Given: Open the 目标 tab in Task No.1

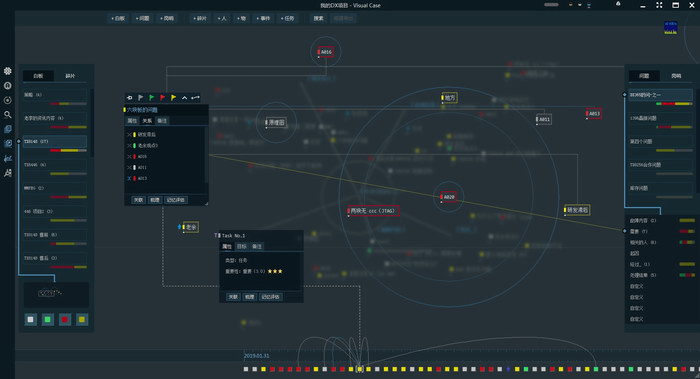Looking at the screenshot, I should tap(242, 246).
